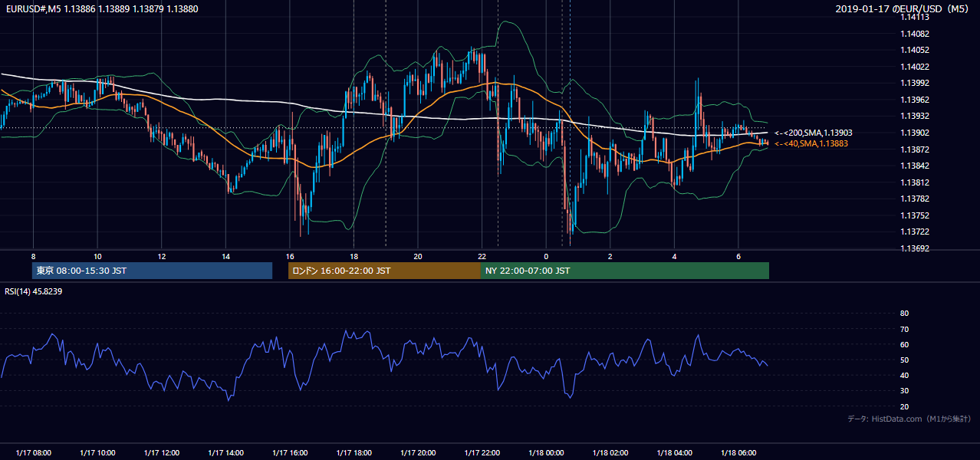Click the 1/18 04:00 time axis label
This screenshot has width=980, height=460.
tap(674, 452)
